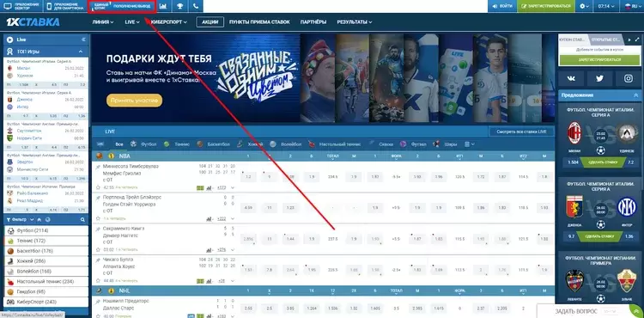
Task: Open the 07:14 time zone dropdown
Action: coord(606,6)
